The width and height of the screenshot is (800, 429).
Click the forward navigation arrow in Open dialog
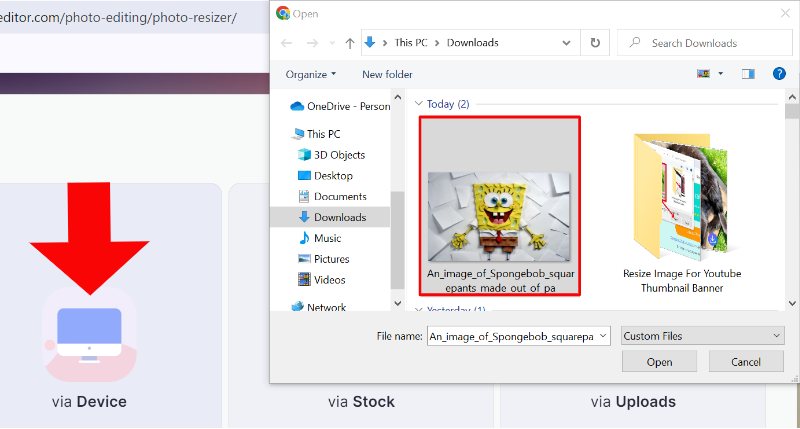(312, 43)
